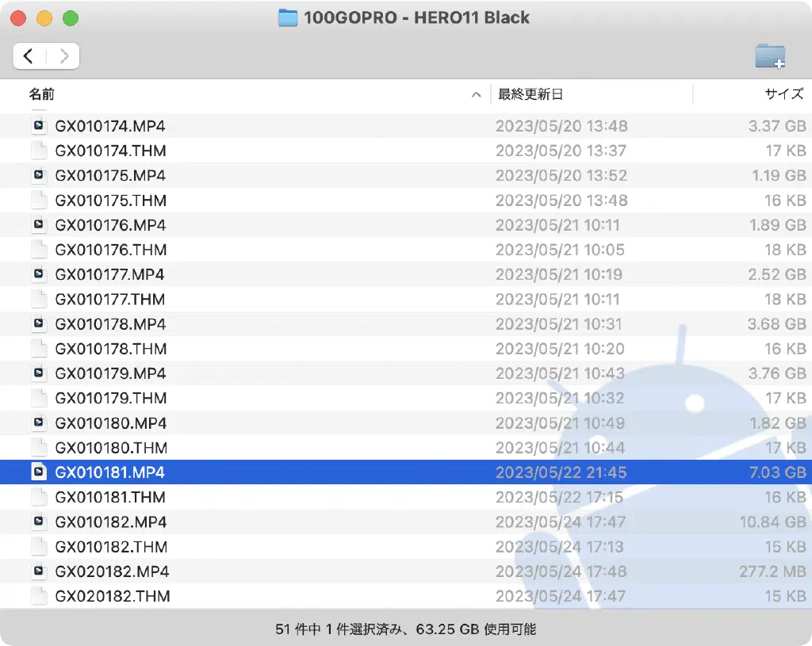
Task: Click the back navigation arrow button
Action: coord(29,55)
